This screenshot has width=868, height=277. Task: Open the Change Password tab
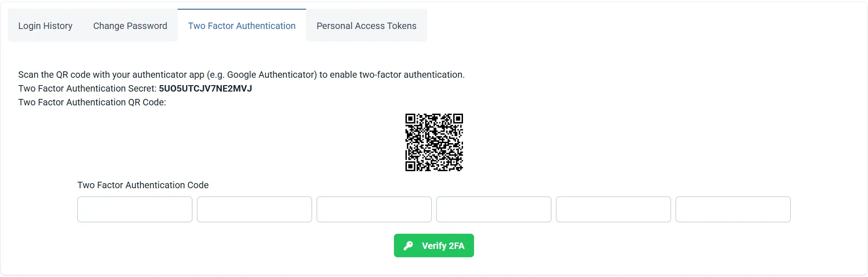pos(130,26)
